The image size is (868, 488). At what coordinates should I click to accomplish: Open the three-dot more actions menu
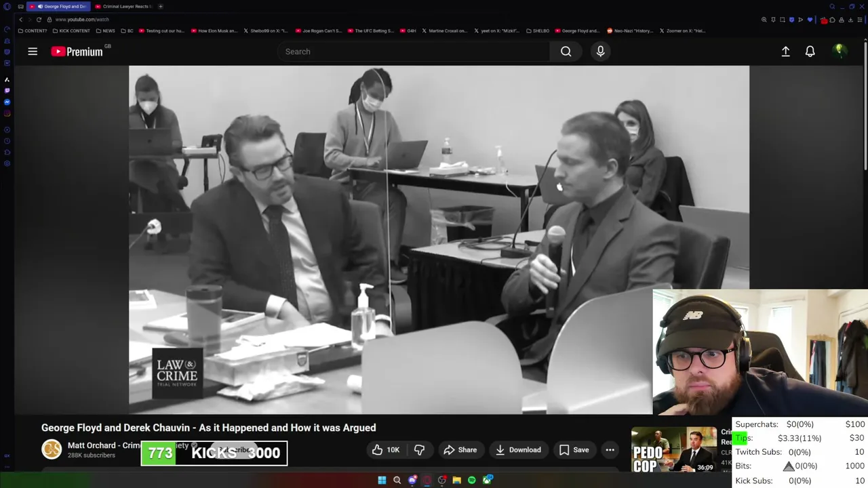pos(610,450)
